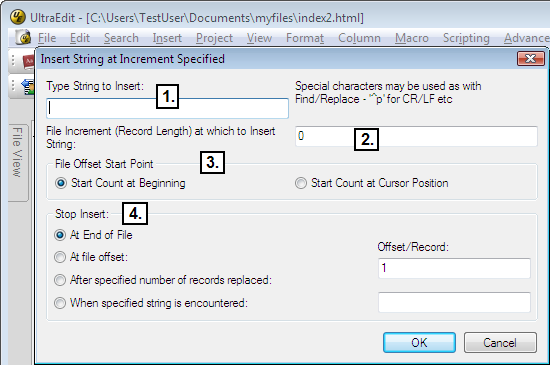The height and width of the screenshot is (365, 550).
Task: Open the Search menu
Action: (x=121, y=38)
